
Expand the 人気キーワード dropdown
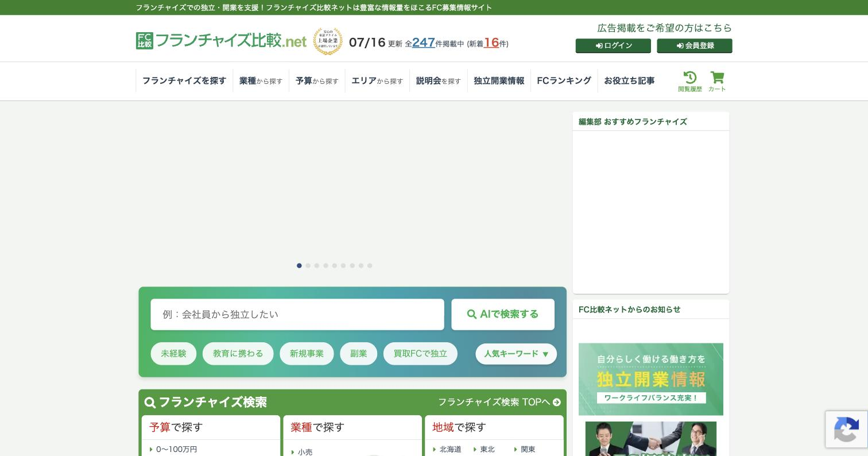pyautogui.click(x=516, y=354)
